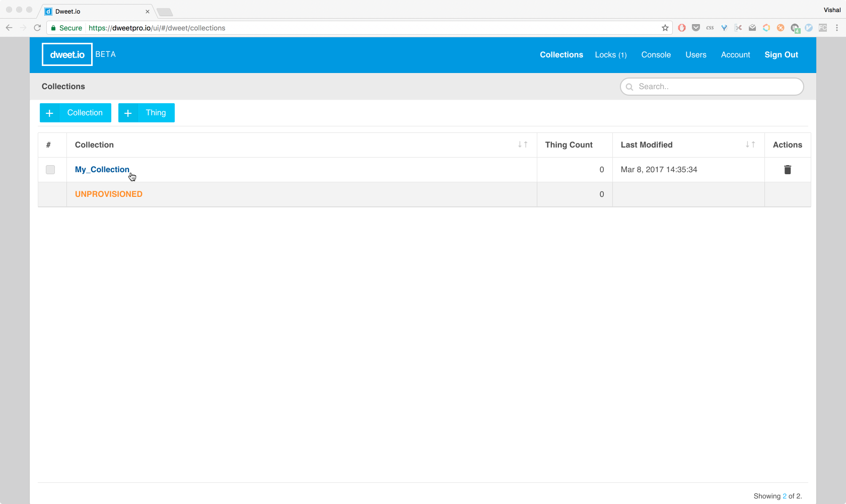Check the My_Collection row checkbox
846x504 pixels.
pyautogui.click(x=50, y=170)
